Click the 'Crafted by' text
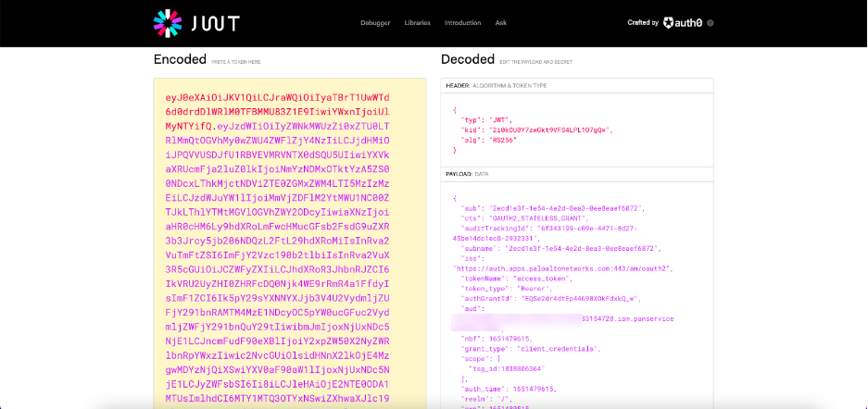 (643, 22)
